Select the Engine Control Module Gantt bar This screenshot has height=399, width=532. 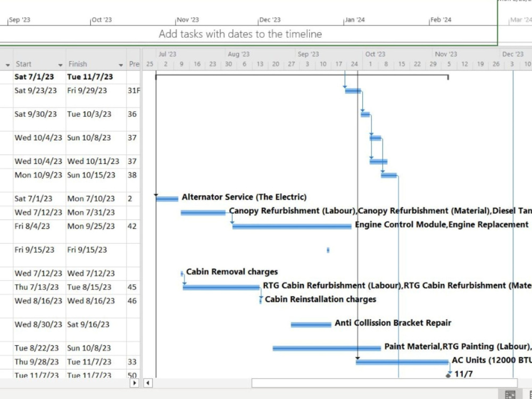(x=292, y=227)
